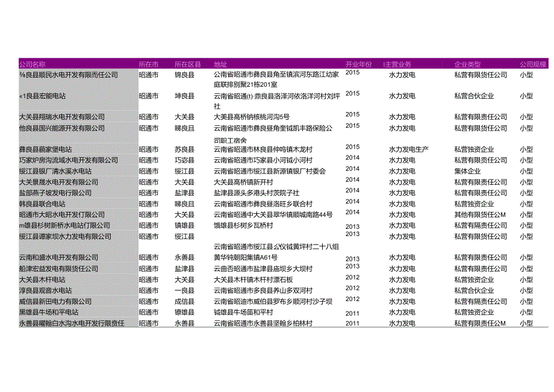This screenshot has width=554, height=392.
Task: Click the 企业类型 column header
Action: (467, 64)
